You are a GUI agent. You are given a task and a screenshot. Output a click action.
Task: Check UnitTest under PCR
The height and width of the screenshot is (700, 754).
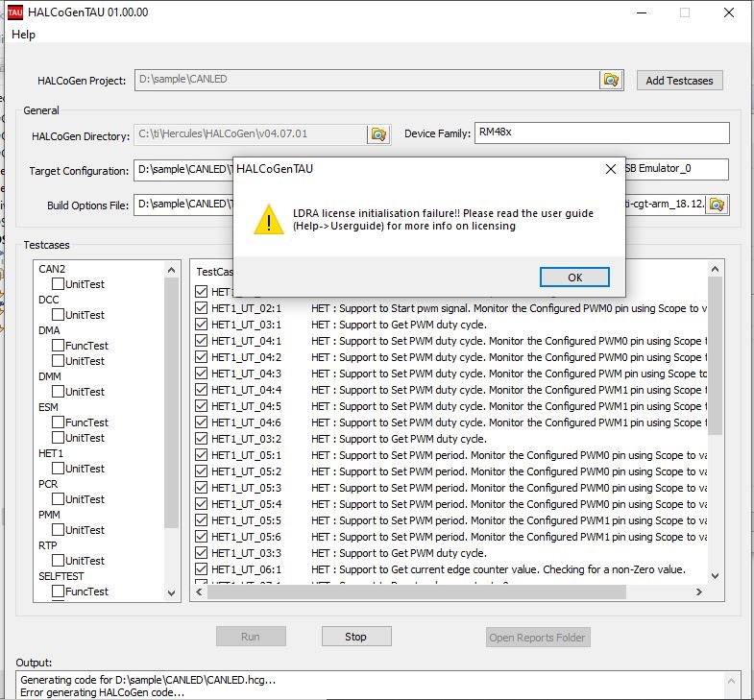tap(58, 499)
